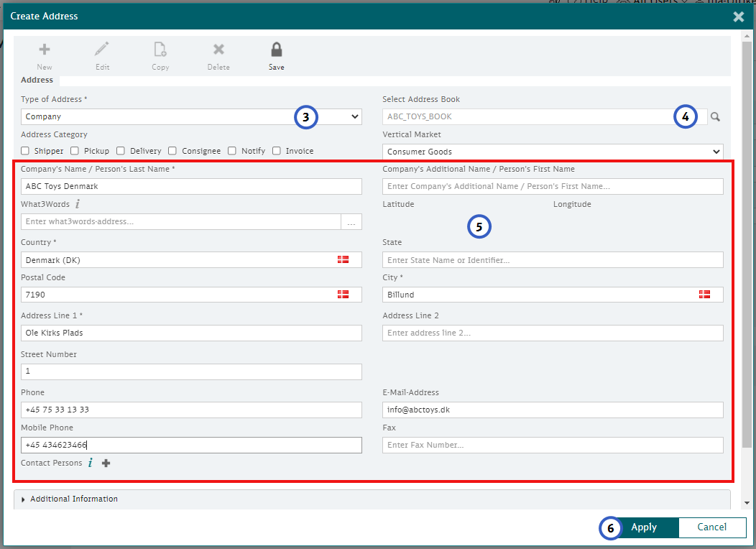Click the what3words address input

(181, 222)
